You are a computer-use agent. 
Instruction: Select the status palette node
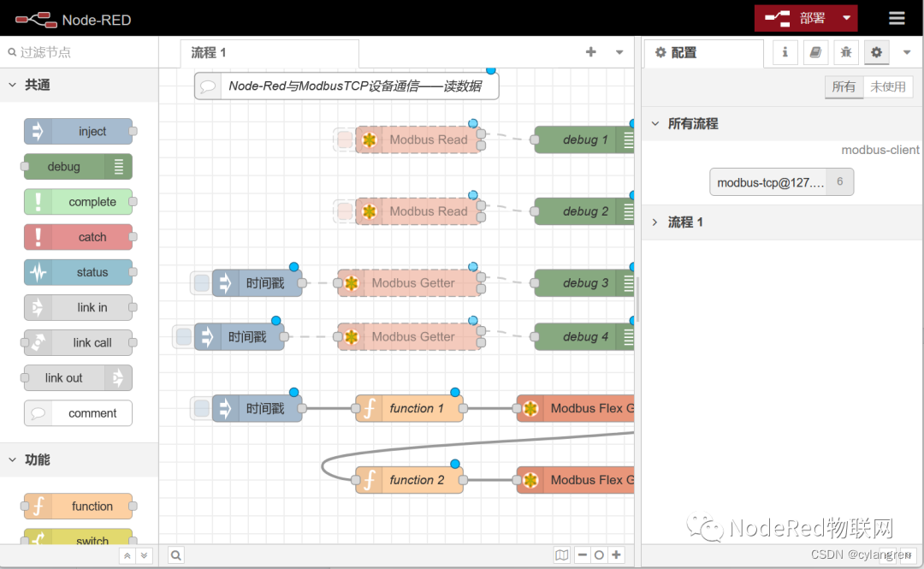coord(79,272)
